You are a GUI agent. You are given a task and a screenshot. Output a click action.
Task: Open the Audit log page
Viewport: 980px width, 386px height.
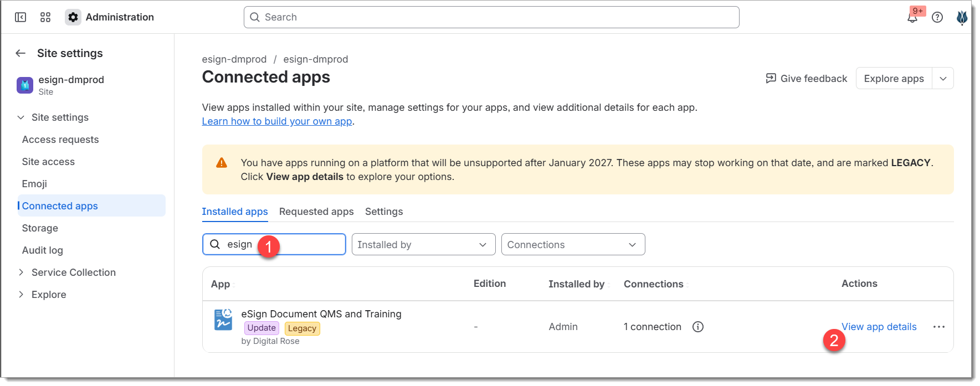(43, 250)
